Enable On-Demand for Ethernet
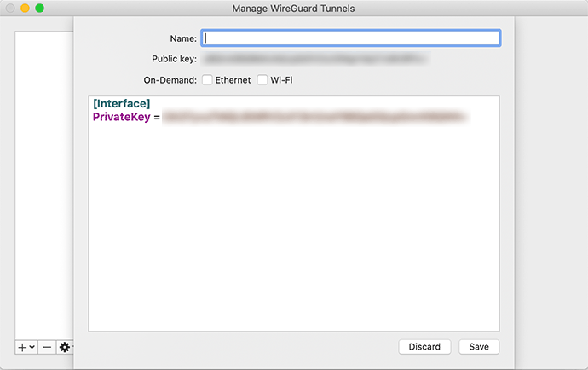 tap(207, 80)
